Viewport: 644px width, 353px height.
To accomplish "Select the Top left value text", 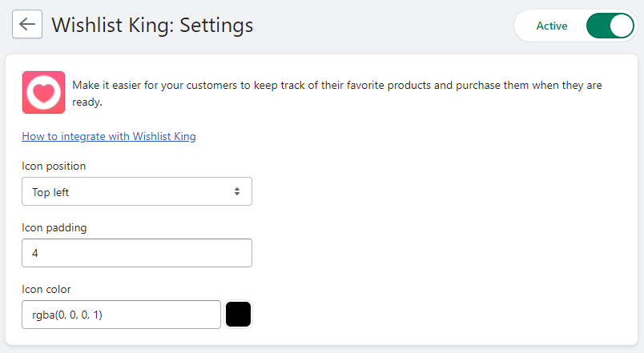I will (x=50, y=192).
